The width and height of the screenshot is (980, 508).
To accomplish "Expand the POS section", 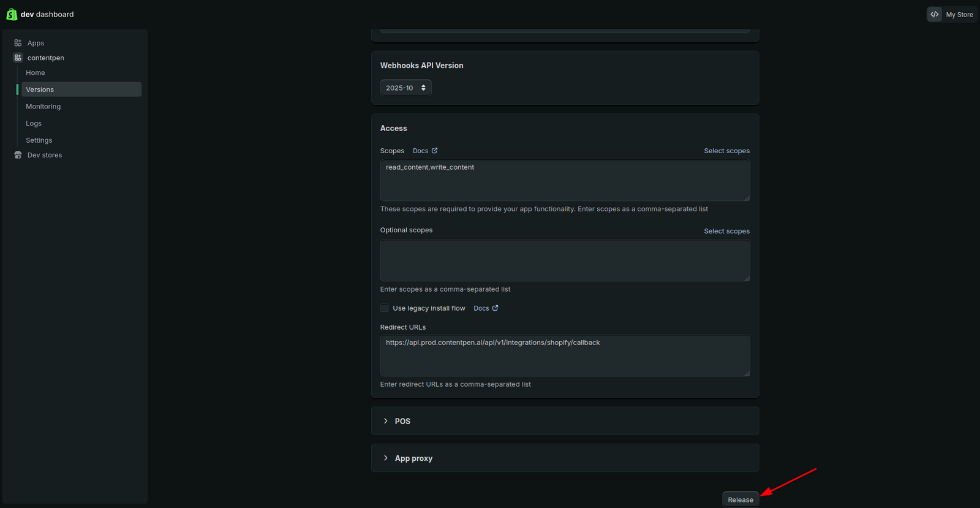I will tap(385, 421).
